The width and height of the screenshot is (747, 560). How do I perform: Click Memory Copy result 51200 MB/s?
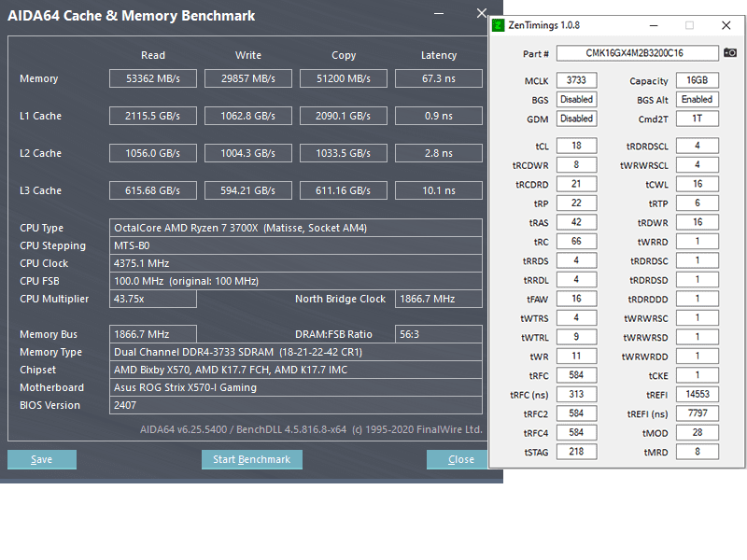coord(344,78)
